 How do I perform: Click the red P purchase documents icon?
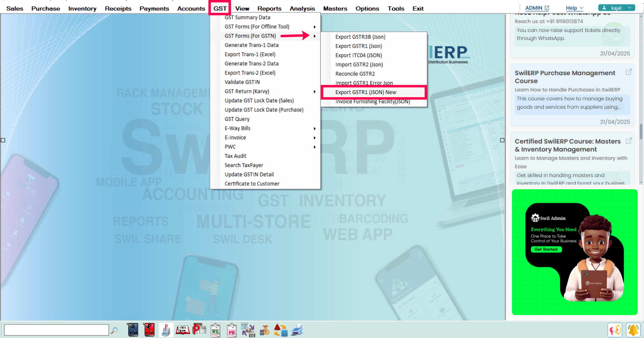click(x=199, y=330)
